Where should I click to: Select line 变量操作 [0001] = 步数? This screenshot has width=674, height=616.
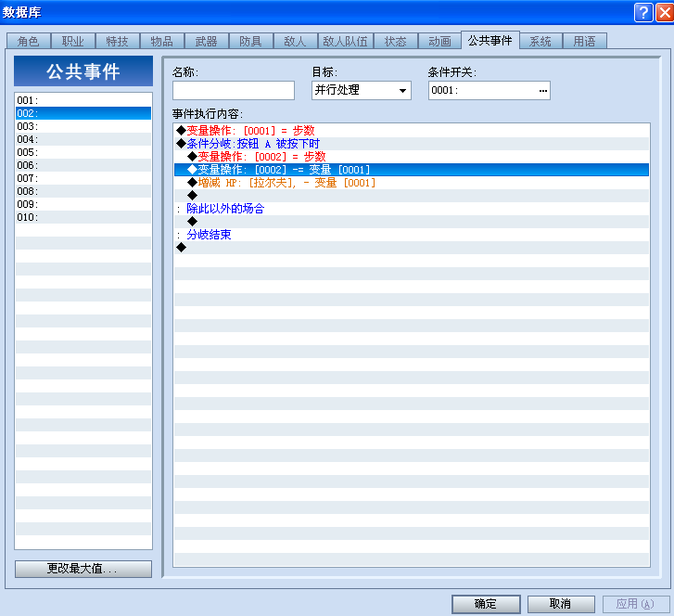pyautogui.click(x=412, y=131)
